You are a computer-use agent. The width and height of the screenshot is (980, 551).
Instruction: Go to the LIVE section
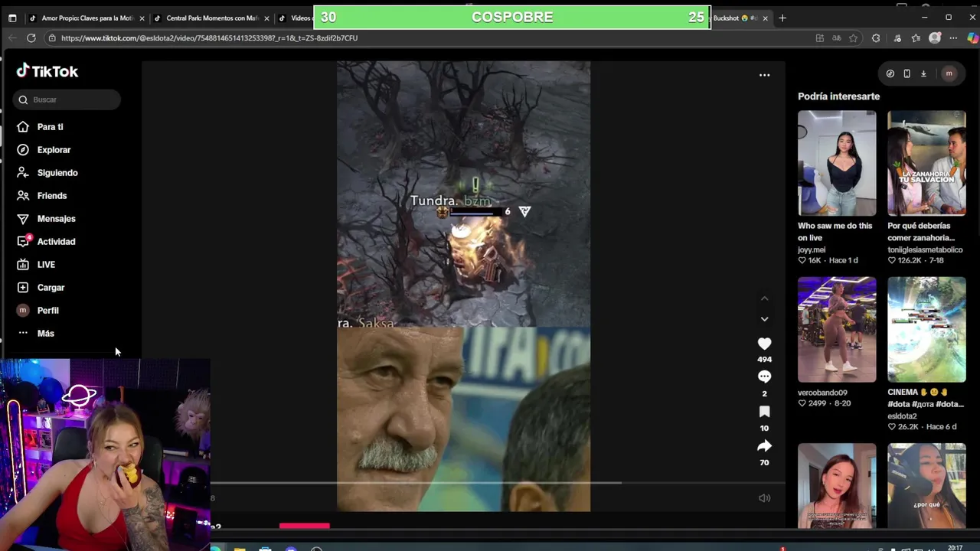tap(46, 265)
